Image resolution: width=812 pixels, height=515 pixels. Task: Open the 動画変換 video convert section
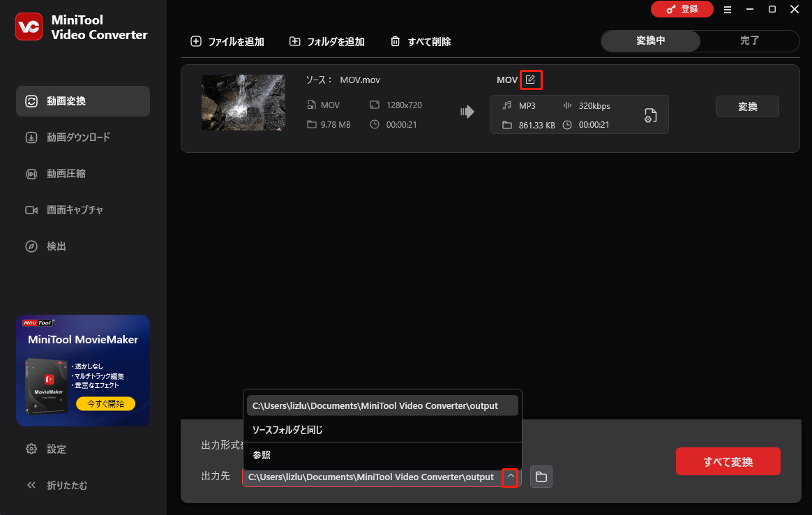[x=83, y=101]
